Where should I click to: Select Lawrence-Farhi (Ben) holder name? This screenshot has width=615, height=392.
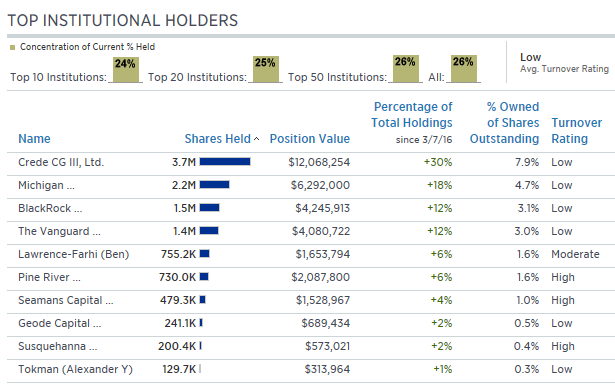click(74, 254)
